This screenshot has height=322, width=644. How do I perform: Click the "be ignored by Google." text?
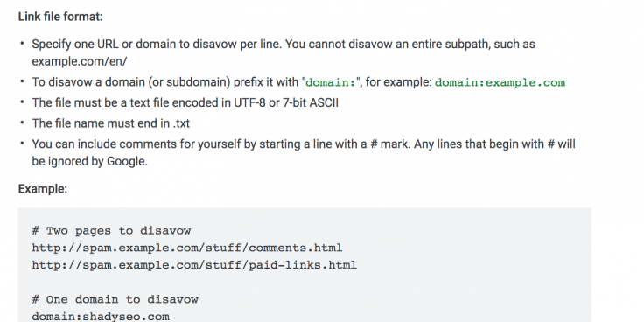click(89, 161)
